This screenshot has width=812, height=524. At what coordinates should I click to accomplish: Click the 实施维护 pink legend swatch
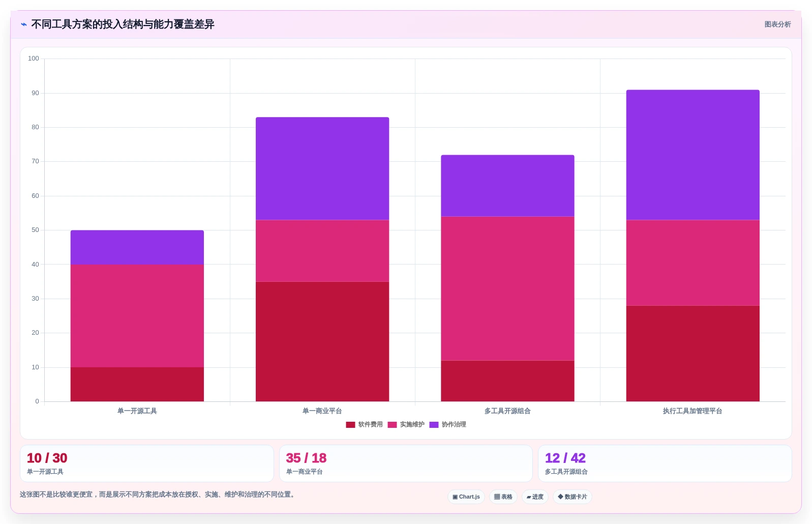coord(392,425)
